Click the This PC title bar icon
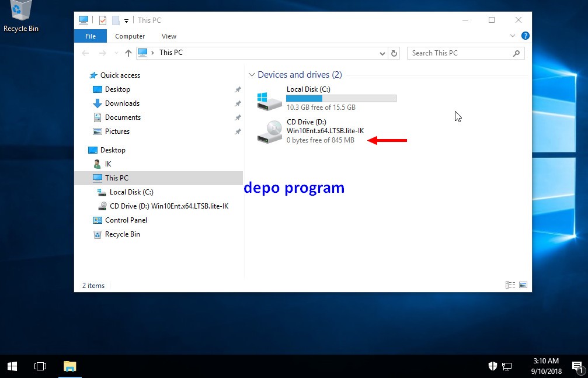Image resolution: width=588 pixels, height=378 pixels. pos(83,20)
